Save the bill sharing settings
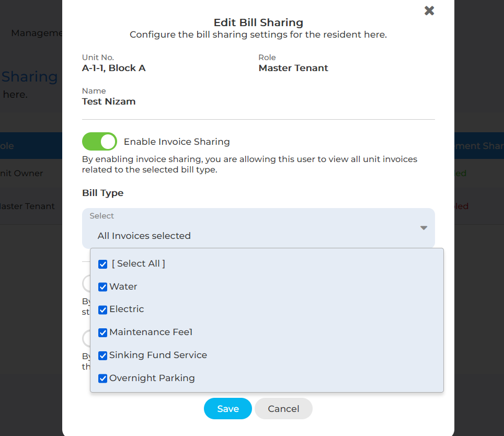Viewport: 504px width, 436px height. click(x=228, y=409)
